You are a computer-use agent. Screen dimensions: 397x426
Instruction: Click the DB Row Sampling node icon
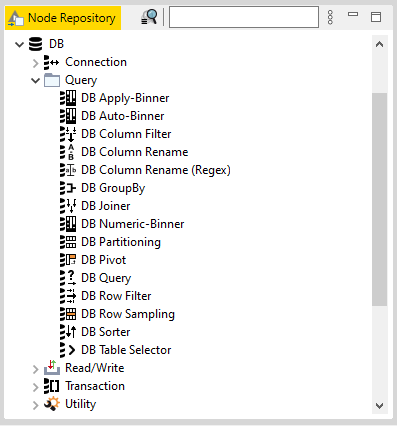(68, 314)
